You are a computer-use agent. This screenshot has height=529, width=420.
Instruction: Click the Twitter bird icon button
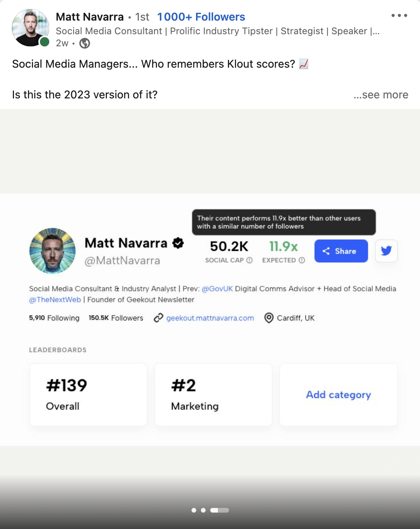tap(386, 251)
